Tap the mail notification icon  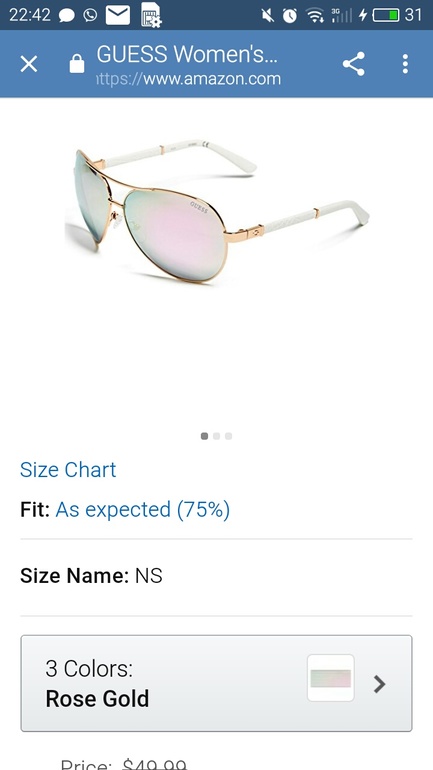point(118,15)
